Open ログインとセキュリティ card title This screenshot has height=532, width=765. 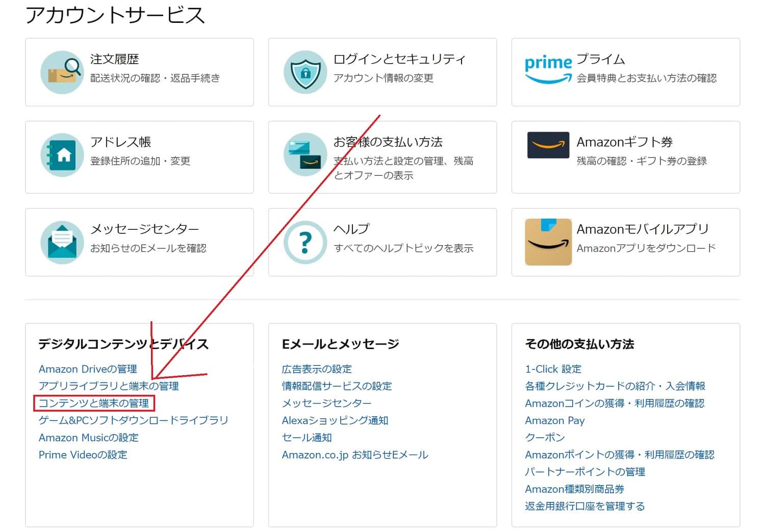pyautogui.click(x=399, y=59)
